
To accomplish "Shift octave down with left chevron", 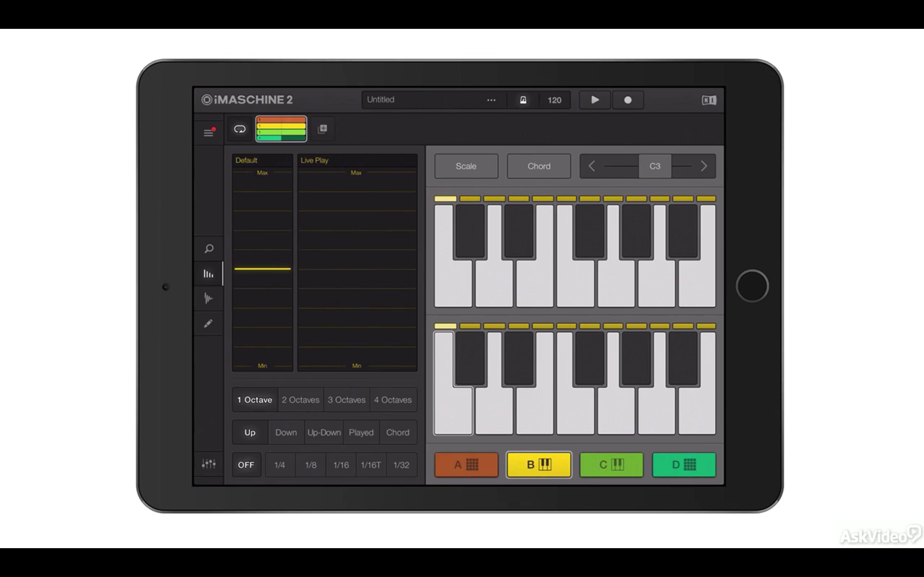I will (592, 166).
